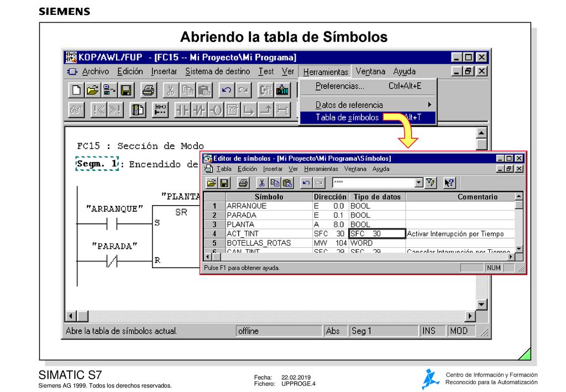
Task: Click Print icon in Editor de símbolos toolbar
Action: [x=243, y=183]
